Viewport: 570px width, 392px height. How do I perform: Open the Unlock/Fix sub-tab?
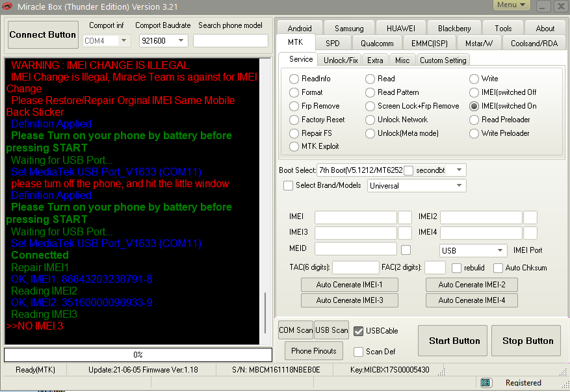(341, 60)
